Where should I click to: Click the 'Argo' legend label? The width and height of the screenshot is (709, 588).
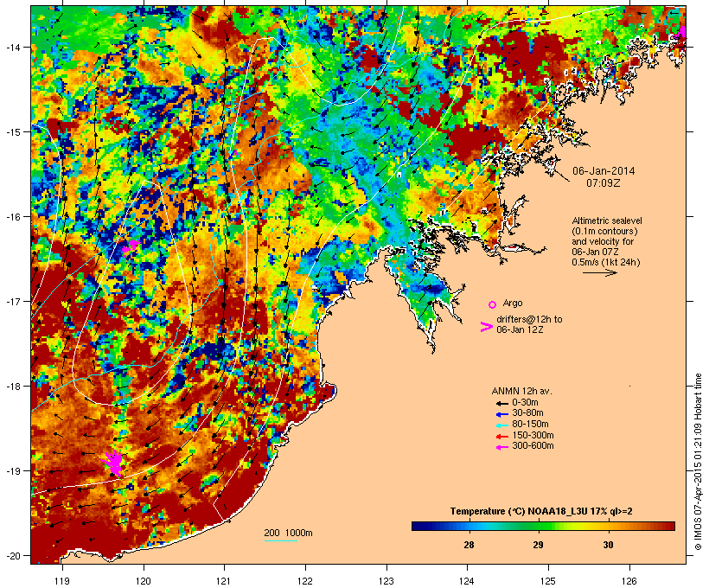tap(513, 303)
